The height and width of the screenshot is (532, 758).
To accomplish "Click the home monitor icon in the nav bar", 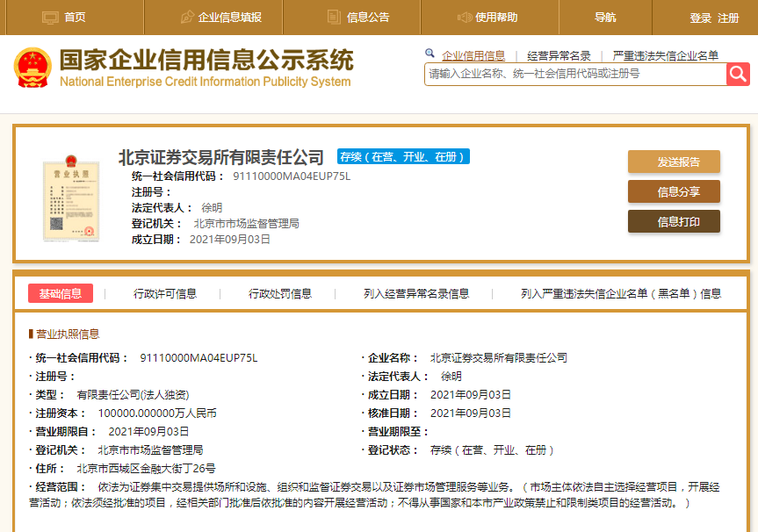I will click(x=50, y=18).
